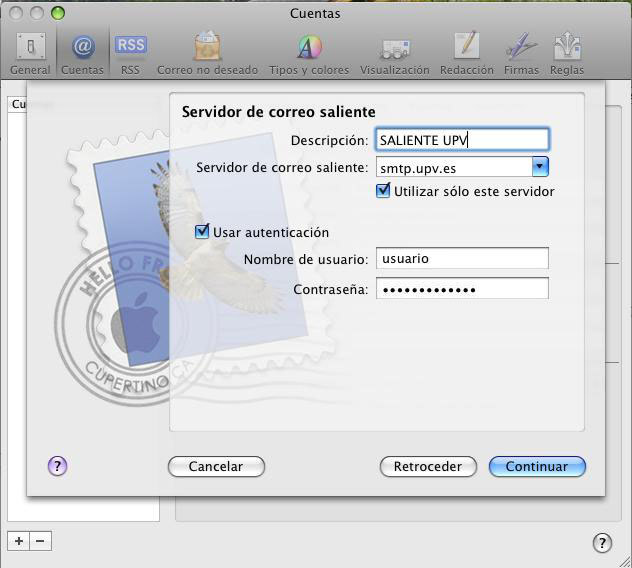Add account with the plus button

point(18,541)
